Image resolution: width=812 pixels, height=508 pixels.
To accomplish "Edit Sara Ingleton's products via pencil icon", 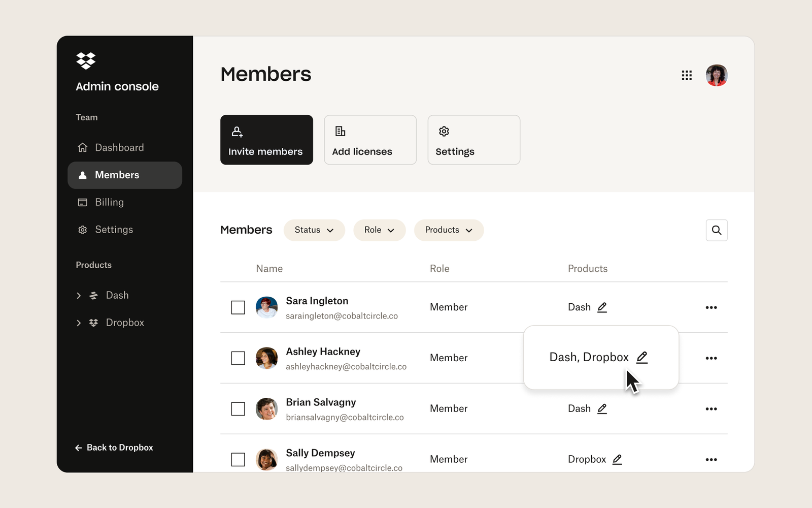I will 602,307.
